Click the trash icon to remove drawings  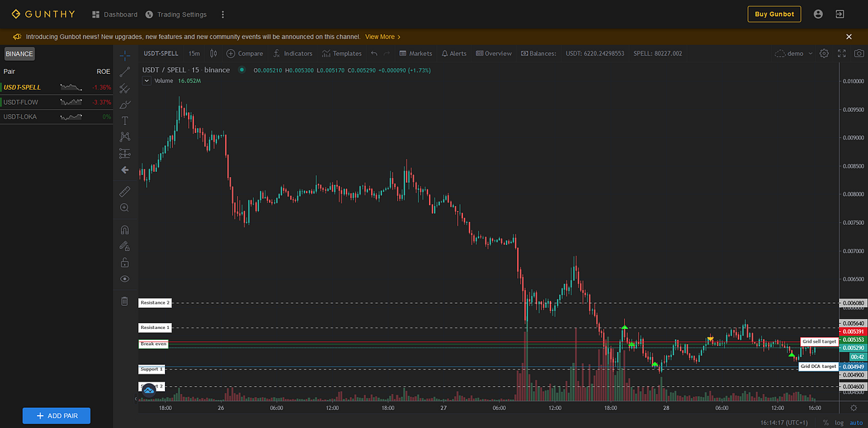point(124,300)
